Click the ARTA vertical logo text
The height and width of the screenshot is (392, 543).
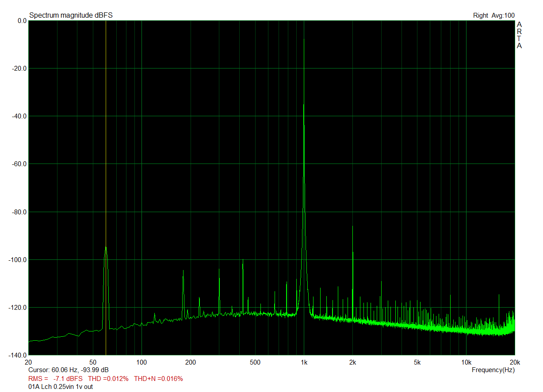(x=519, y=35)
